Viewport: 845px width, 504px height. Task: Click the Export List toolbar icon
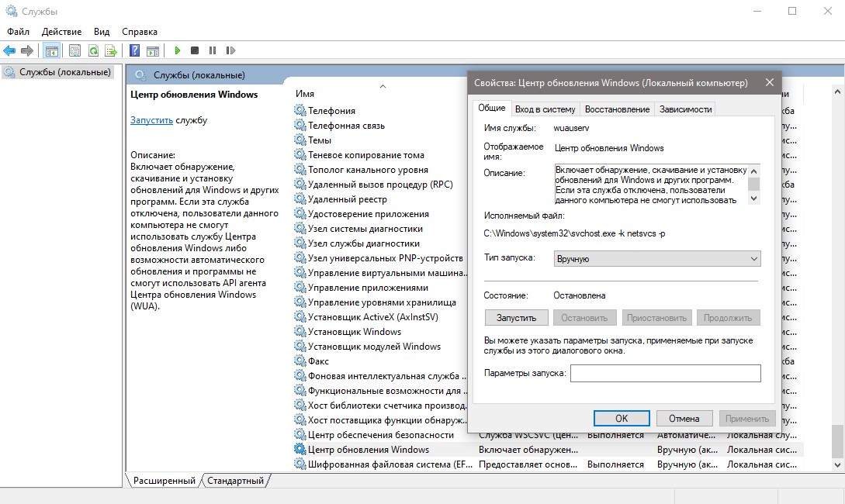[x=111, y=51]
